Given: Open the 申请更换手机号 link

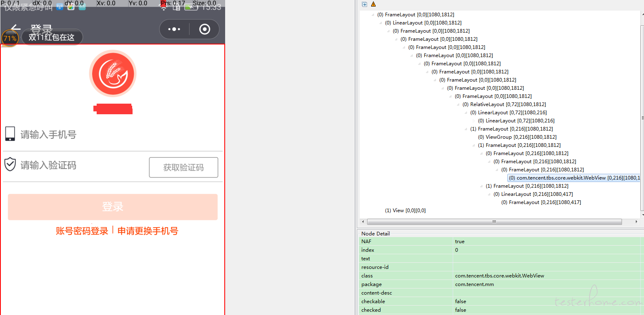Looking at the screenshot, I should 148,231.
